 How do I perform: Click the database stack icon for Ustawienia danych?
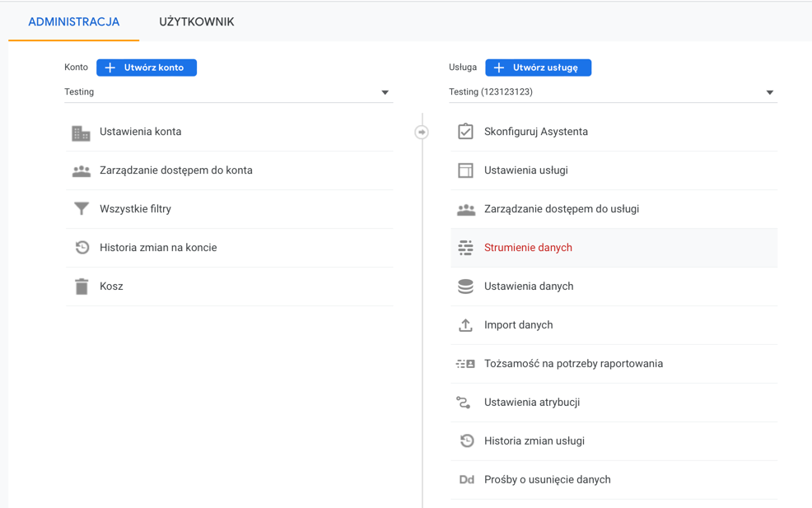[465, 287]
